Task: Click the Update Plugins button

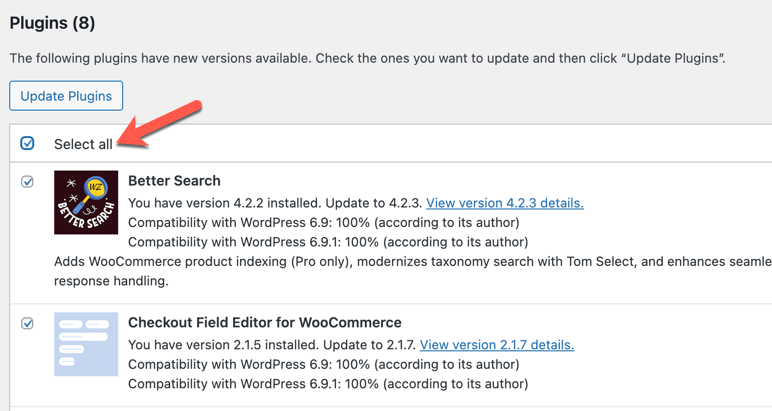Action: (66, 96)
